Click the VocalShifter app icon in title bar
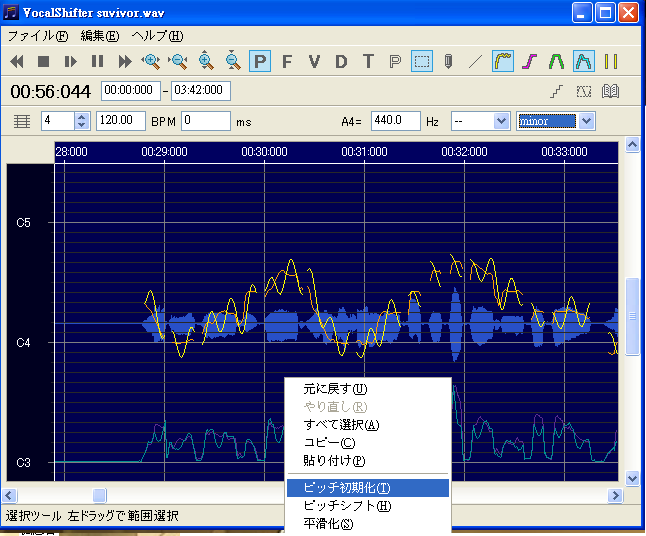Viewport: 646px width, 536px height. click(x=11, y=12)
